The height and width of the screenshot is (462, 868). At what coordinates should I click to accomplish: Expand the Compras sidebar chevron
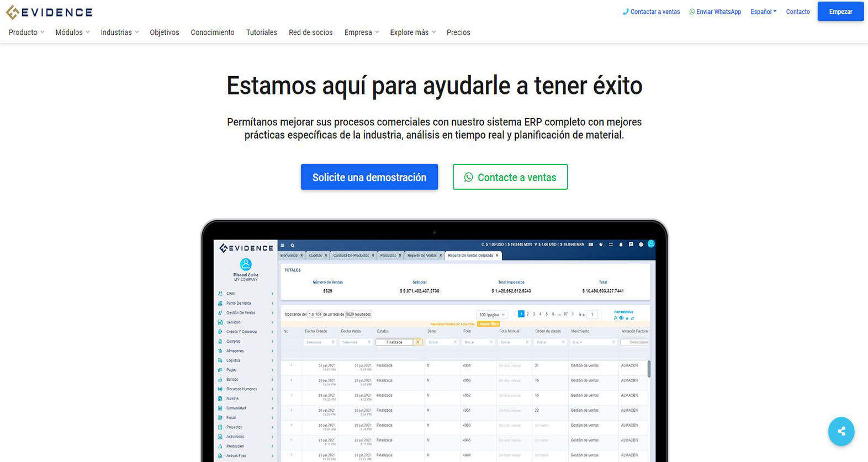coord(272,342)
